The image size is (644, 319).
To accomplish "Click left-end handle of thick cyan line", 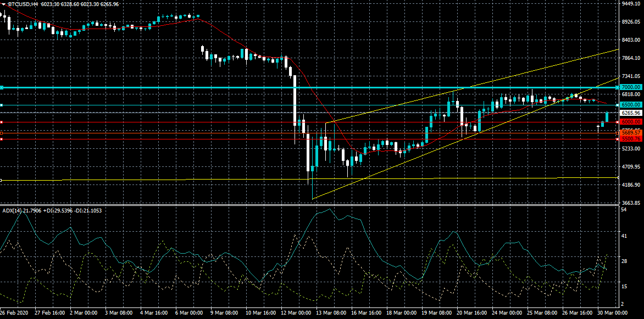I will pyautogui.click(x=2, y=87).
